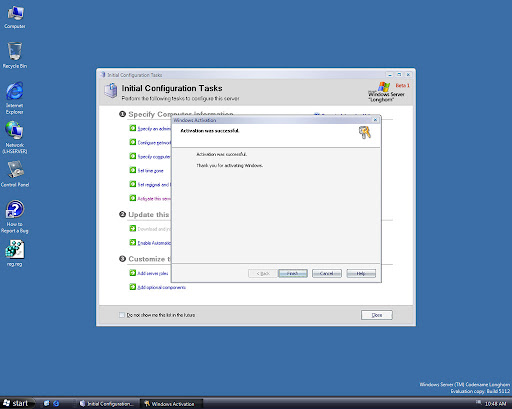Switch to Windows Activation taskbar button

coord(171,404)
